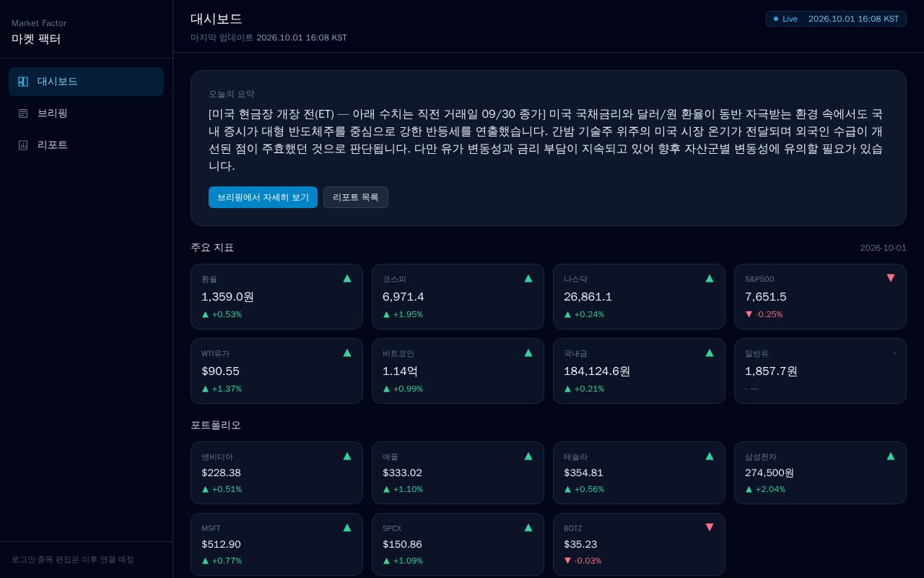Screen dimensions: 924x578
Task: Click the 브리핑 document icon in sidebar
Action: (23, 113)
